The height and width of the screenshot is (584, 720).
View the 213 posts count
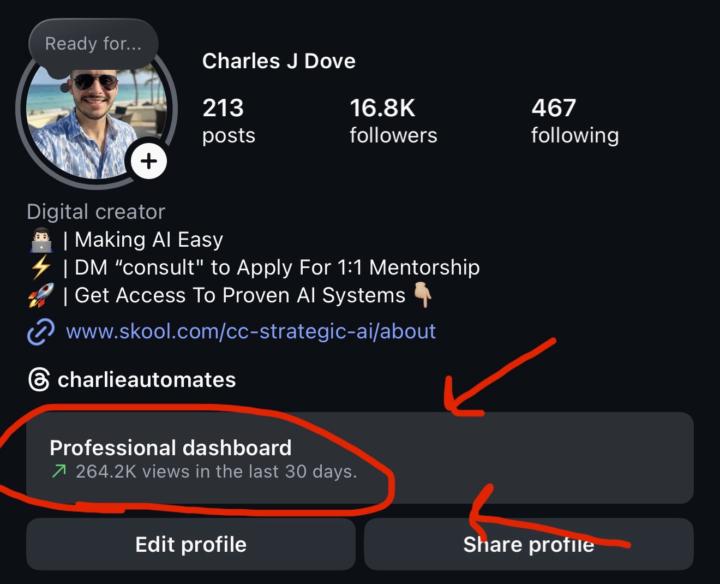228,120
